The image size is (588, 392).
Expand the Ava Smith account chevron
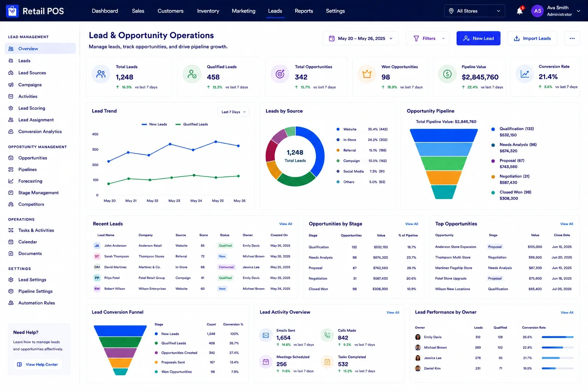click(x=578, y=11)
